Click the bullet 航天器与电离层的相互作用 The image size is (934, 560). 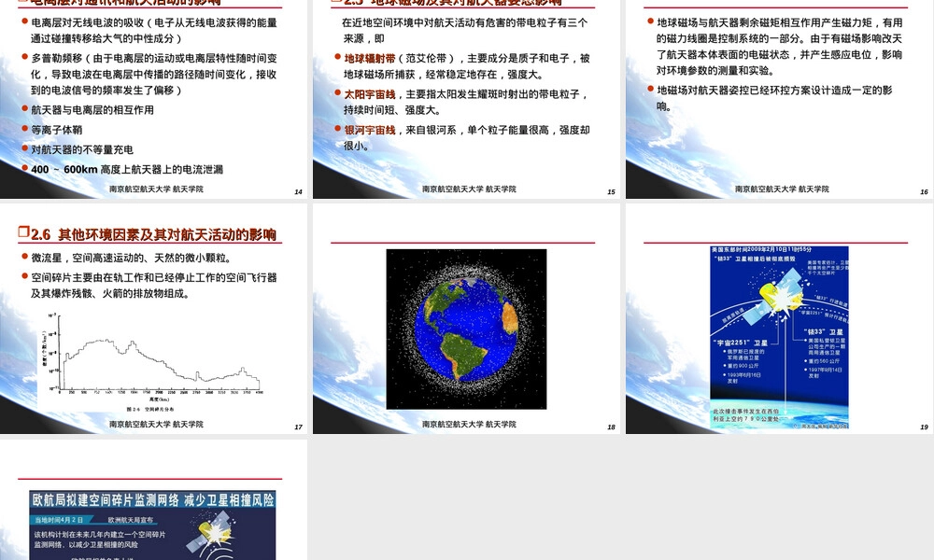tap(92, 110)
